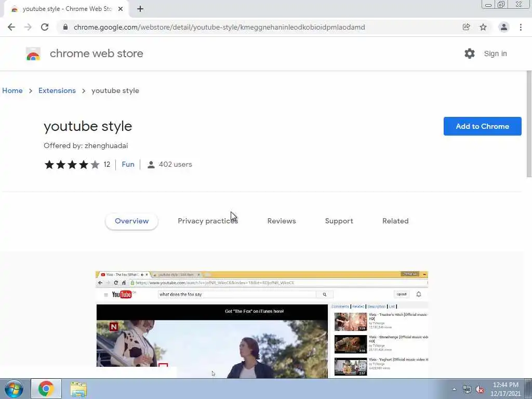Select the youtube style browser tab
Screen dimensions: 532x399
pyautogui.click(x=67, y=9)
